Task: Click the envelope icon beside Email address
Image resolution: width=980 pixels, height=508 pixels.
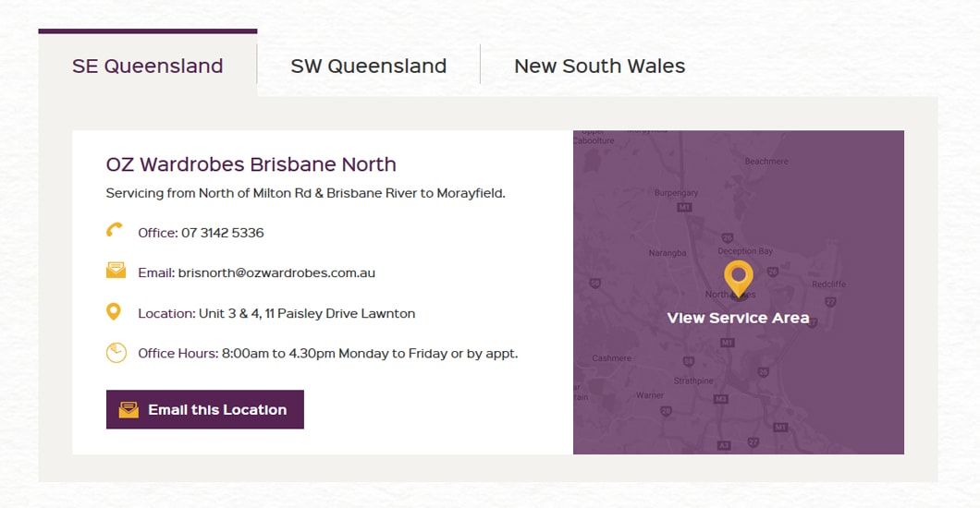Action: pyautogui.click(x=116, y=271)
